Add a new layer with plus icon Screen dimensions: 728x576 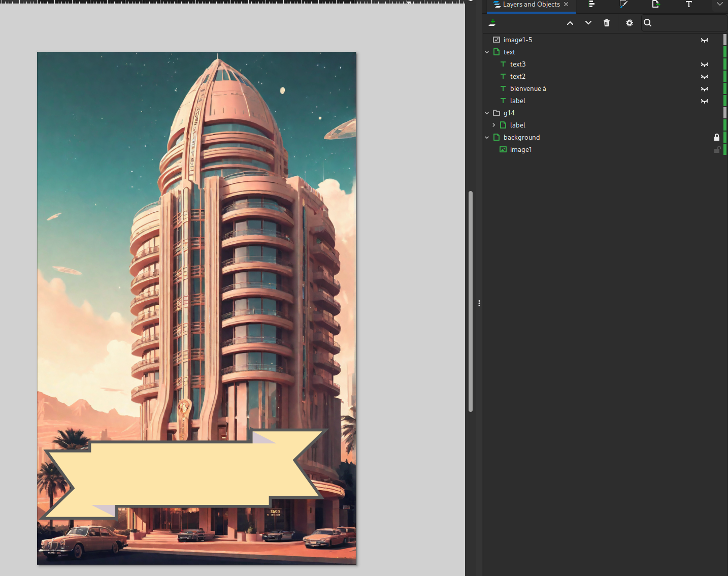click(x=492, y=23)
